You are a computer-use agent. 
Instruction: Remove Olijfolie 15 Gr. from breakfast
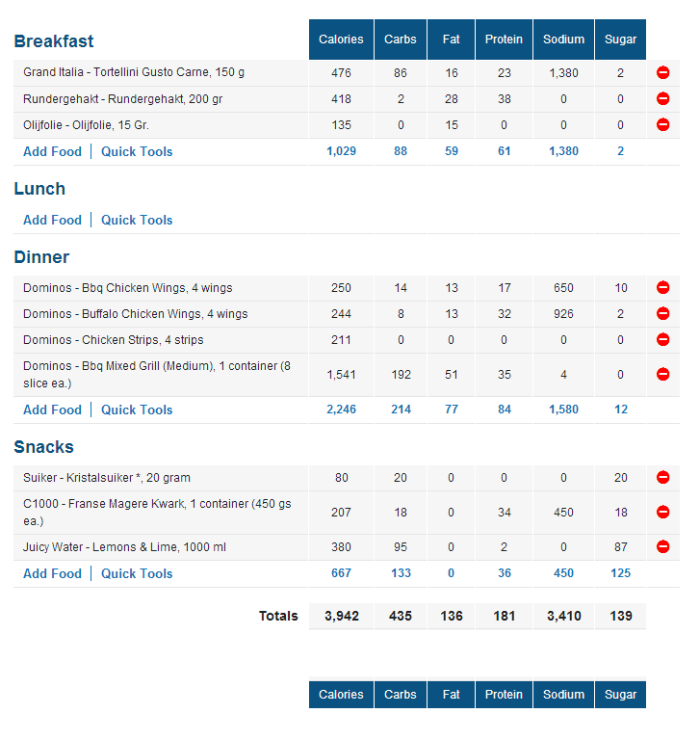coord(662,124)
